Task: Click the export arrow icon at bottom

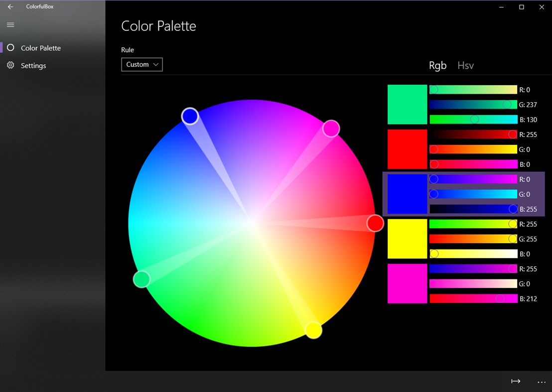Action: tap(516, 382)
